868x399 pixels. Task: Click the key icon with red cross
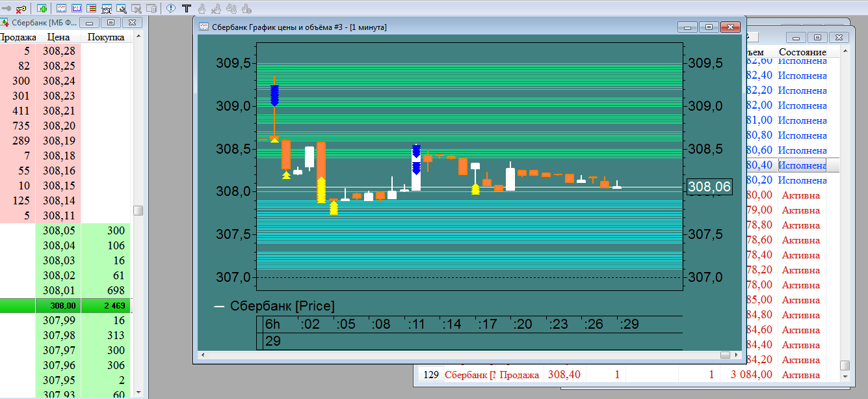pos(21,8)
